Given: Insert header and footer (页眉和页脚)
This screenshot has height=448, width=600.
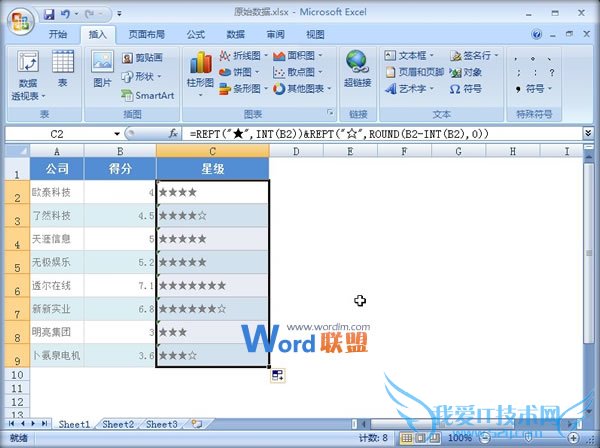Looking at the screenshot, I should click(414, 72).
